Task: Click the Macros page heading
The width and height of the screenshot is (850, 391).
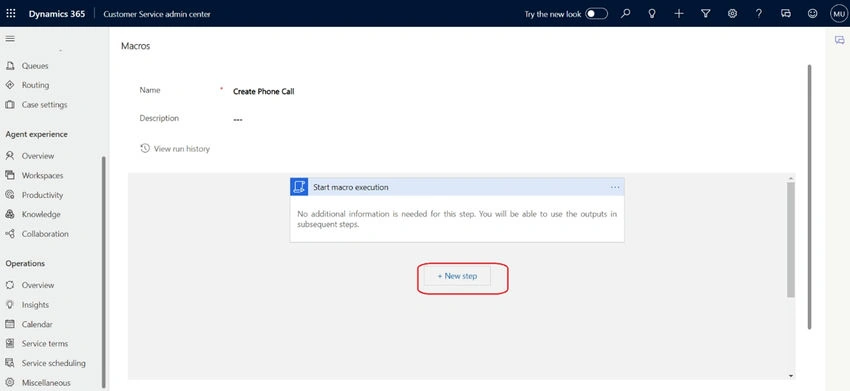Action: (x=136, y=46)
